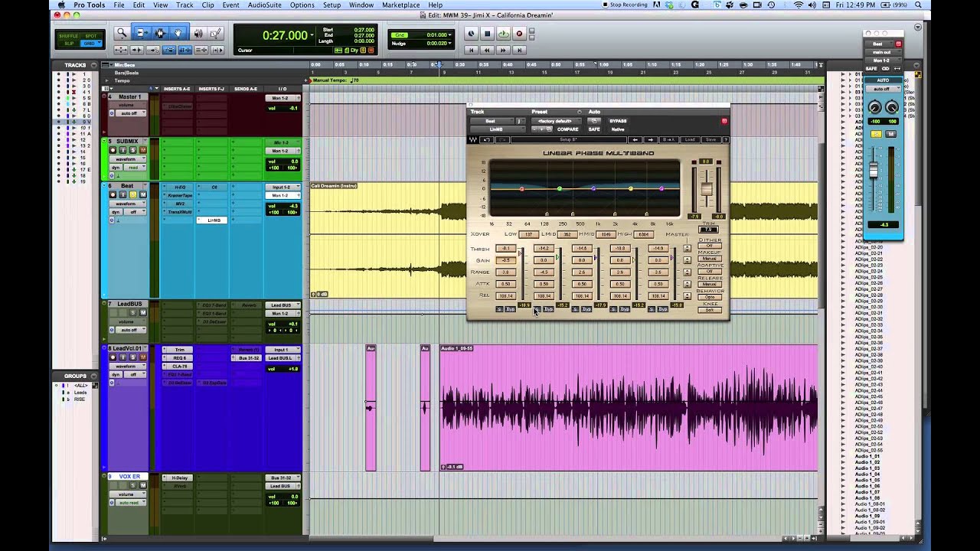Click the Low band Gain value field

tap(505, 260)
